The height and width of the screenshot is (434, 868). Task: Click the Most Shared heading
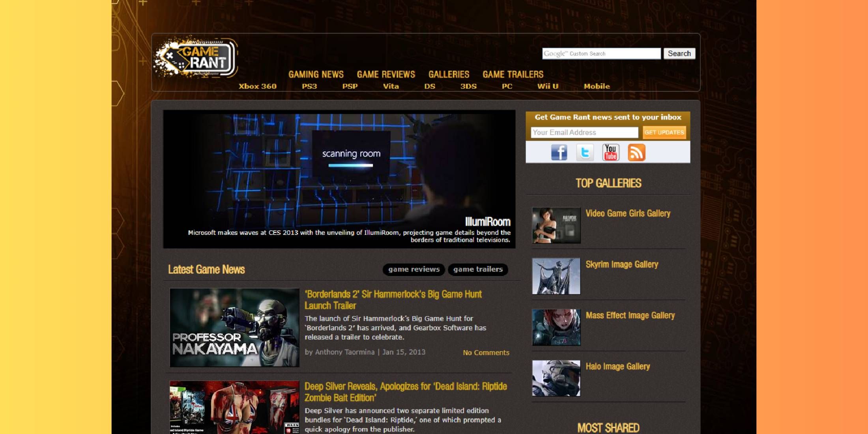(x=608, y=428)
